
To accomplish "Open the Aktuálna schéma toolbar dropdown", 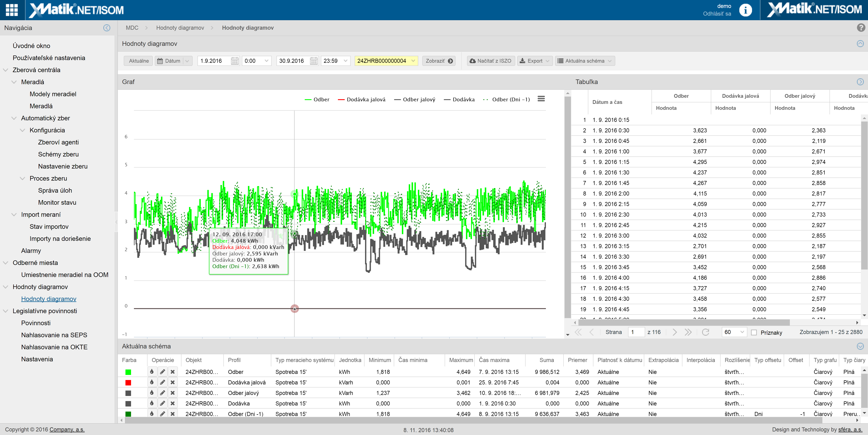I will (x=585, y=61).
